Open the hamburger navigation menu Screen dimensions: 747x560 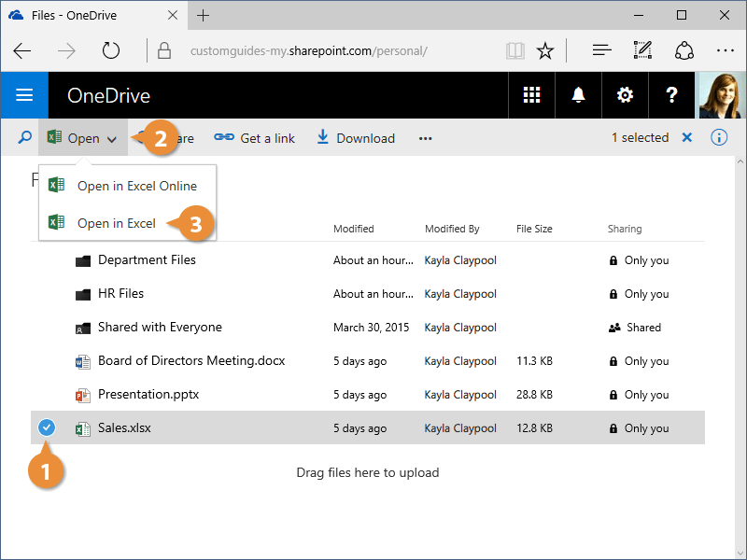(x=24, y=95)
